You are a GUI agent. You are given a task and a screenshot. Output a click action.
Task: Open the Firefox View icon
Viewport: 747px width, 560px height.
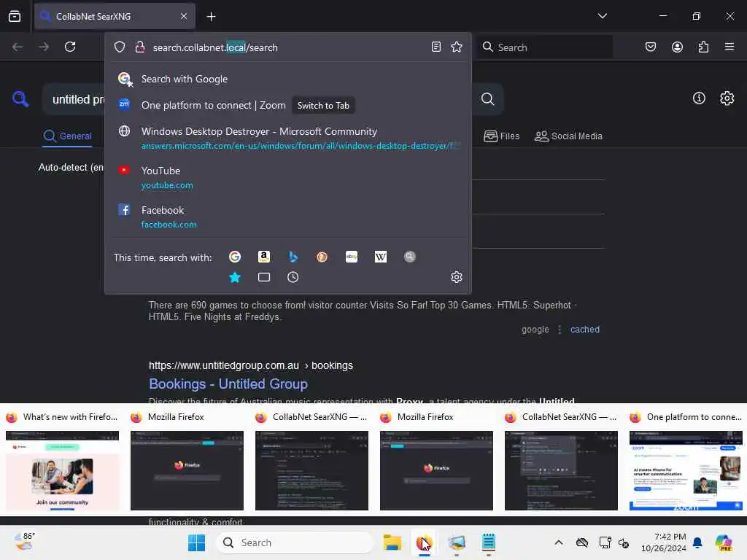pos(15,16)
